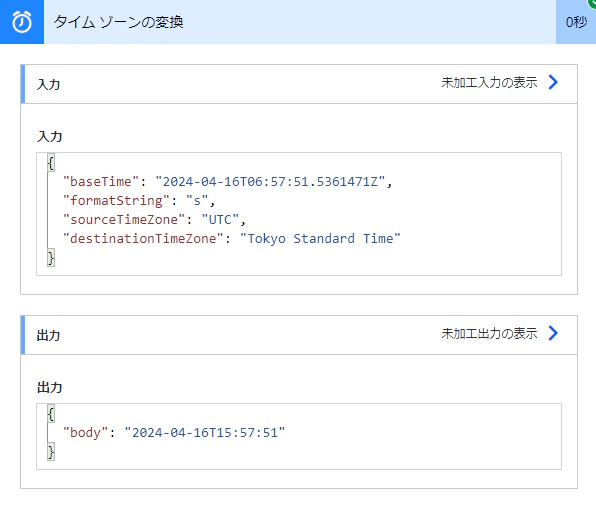The width and height of the screenshot is (596, 508).
Task: Click the "formatString" key
Action: [116, 201]
